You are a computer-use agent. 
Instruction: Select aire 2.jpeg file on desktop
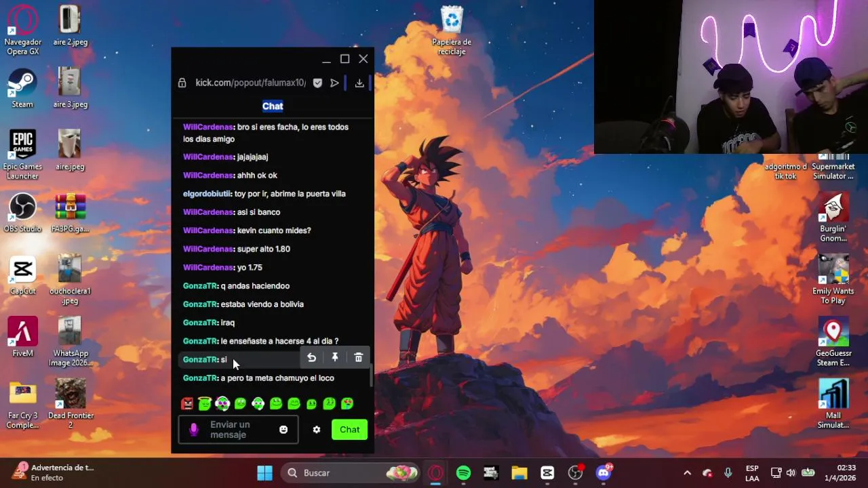(x=71, y=26)
